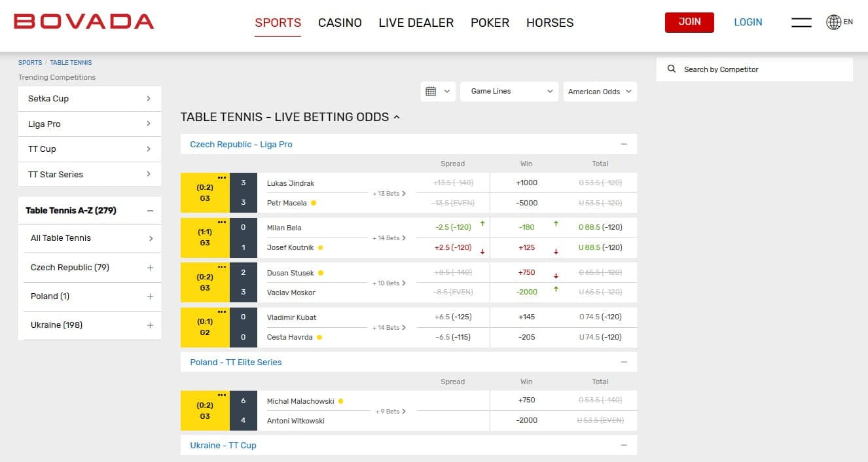Screen dimensions: 868x462
Task: Open TT Star Series competition
Action: (90, 175)
